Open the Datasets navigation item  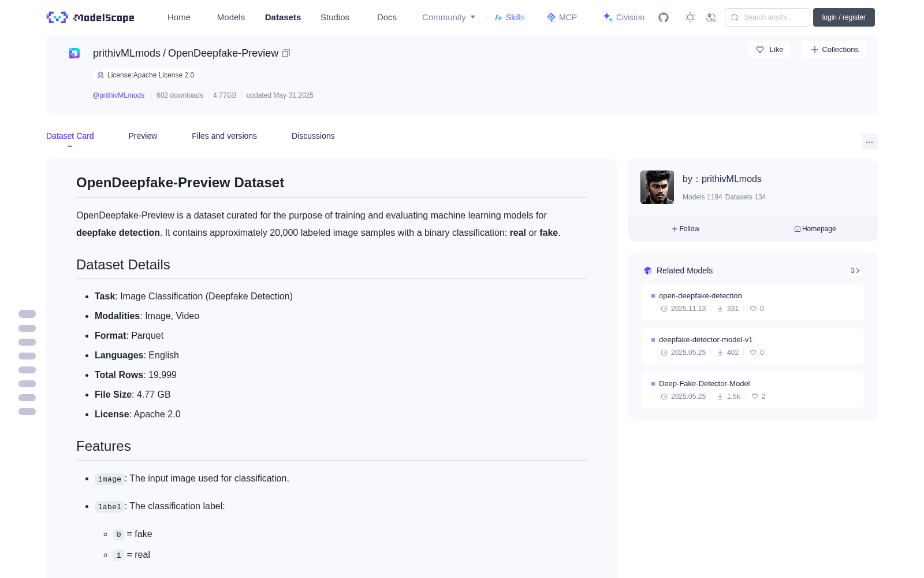283,17
